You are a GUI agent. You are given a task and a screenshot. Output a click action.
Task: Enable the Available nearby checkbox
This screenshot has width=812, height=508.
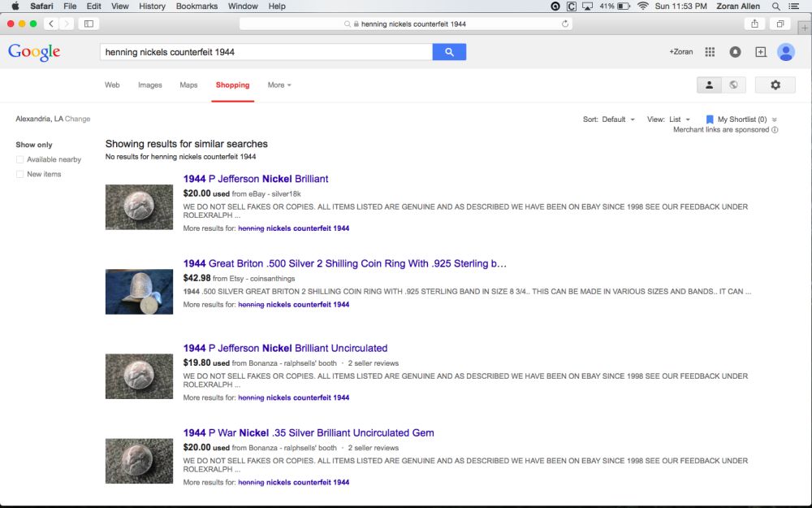[19, 159]
